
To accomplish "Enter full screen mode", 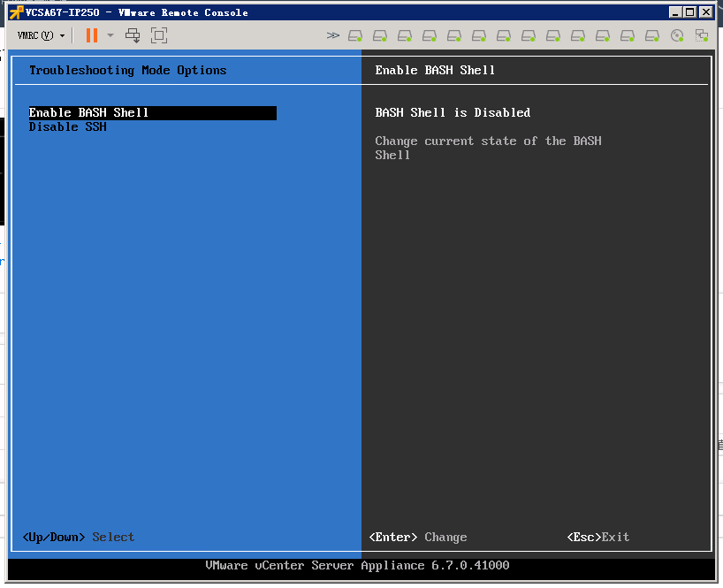I will point(159,35).
